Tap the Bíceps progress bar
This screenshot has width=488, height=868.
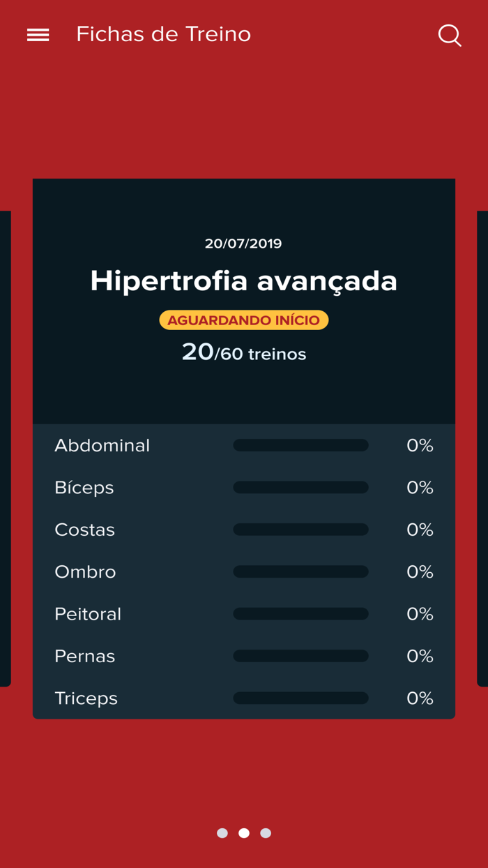(x=301, y=487)
